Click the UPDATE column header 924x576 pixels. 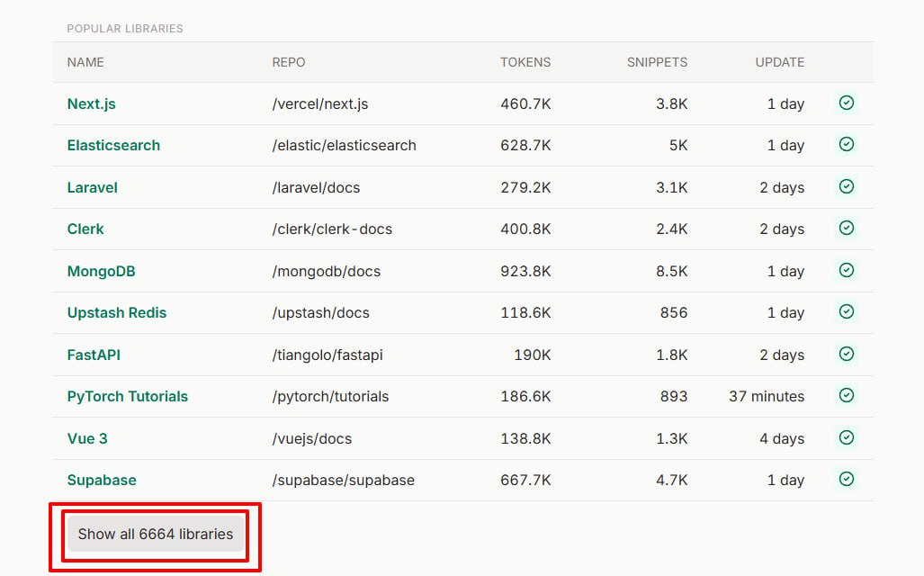[x=779, y=62]
